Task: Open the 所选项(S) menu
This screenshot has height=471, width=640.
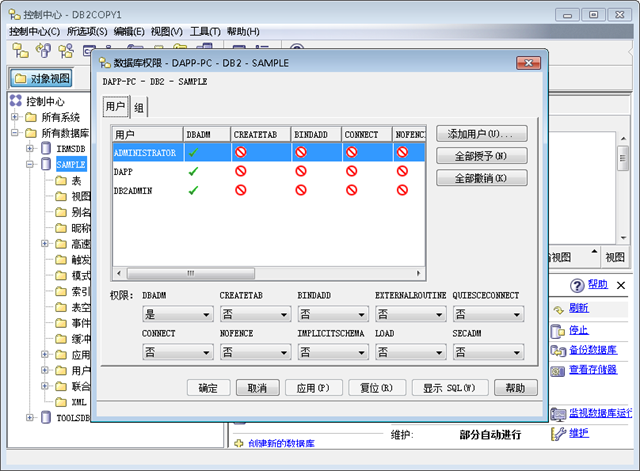Action: click(87, 32)
